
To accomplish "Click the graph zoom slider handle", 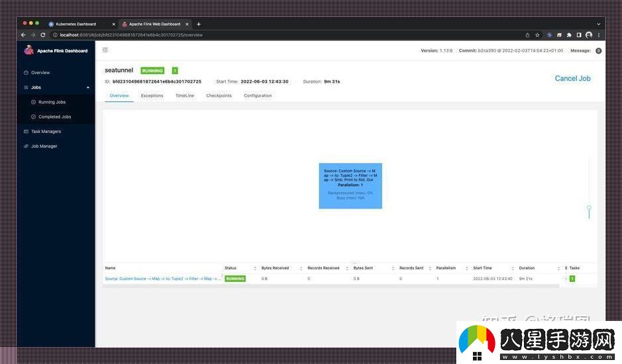I will 589,208.
